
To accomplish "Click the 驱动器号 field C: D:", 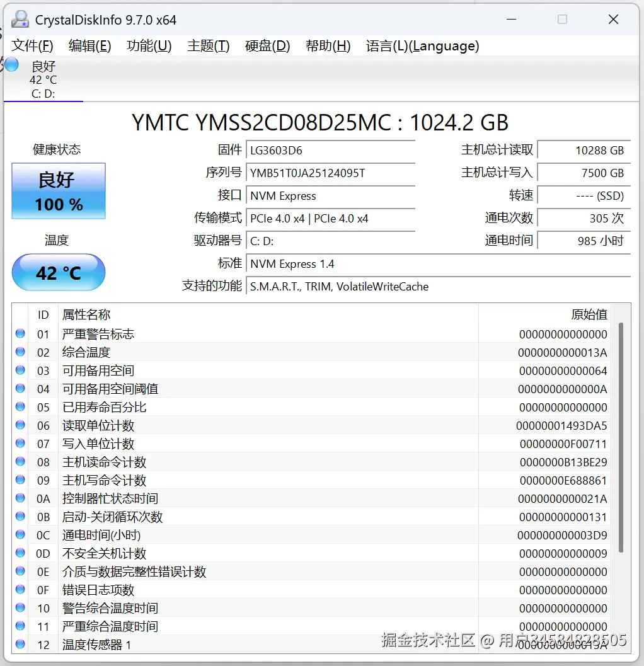I will pyautogui.click(x=330, y=241).
